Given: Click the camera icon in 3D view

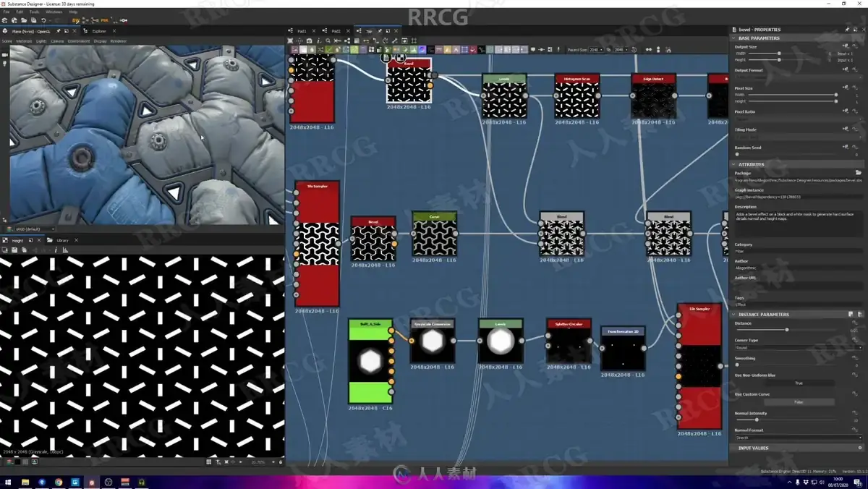Looking at the screenshot, I should tap(4, 55).
